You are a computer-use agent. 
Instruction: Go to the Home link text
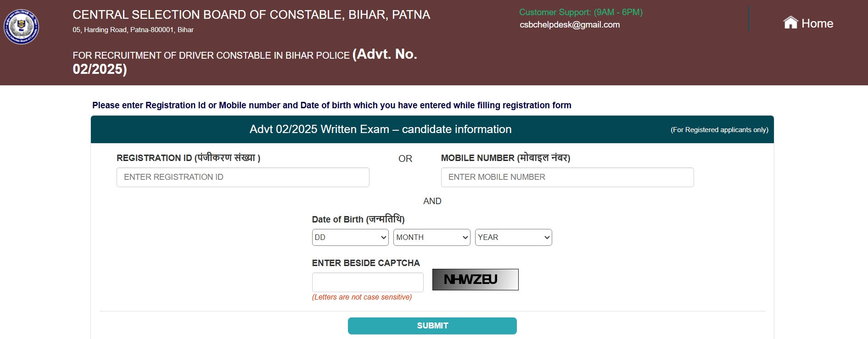817,23
